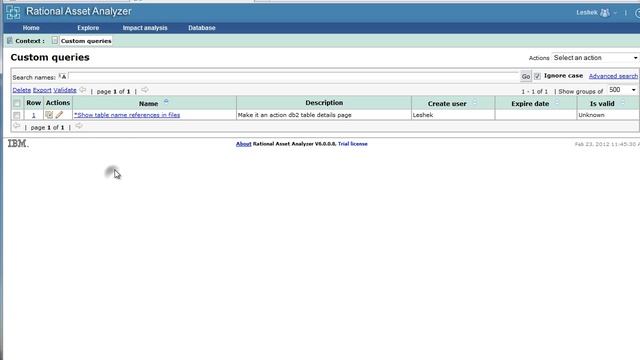
Task: Click the run query icon in row 1
Action: pos(49,115)
